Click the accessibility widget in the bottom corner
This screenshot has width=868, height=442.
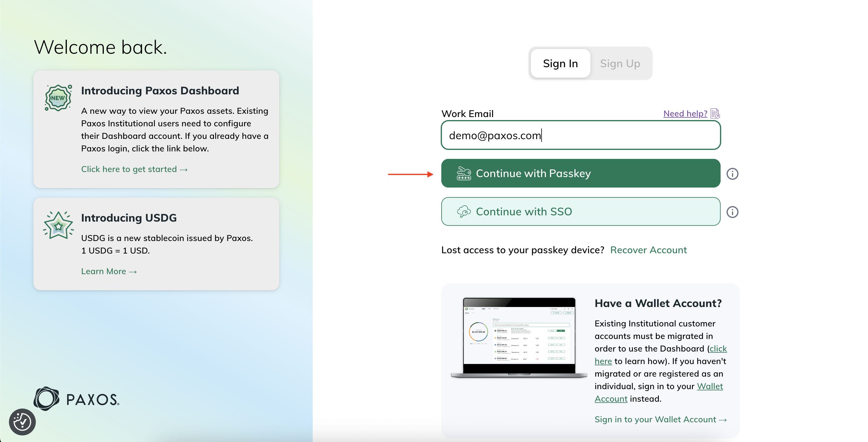22,421
